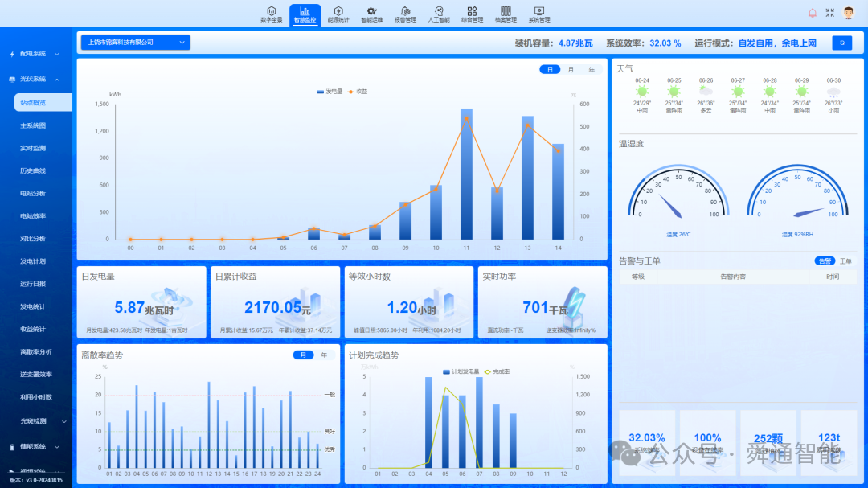Expand the 配电系统 sidebar group
The height and width of the screenshot is (488, 868).
(35, 54)
